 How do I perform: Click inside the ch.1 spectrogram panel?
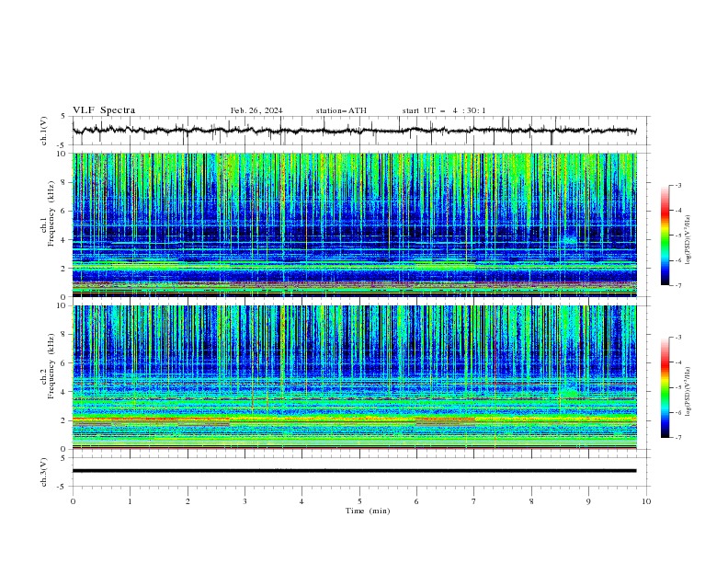tap(354, 224)
